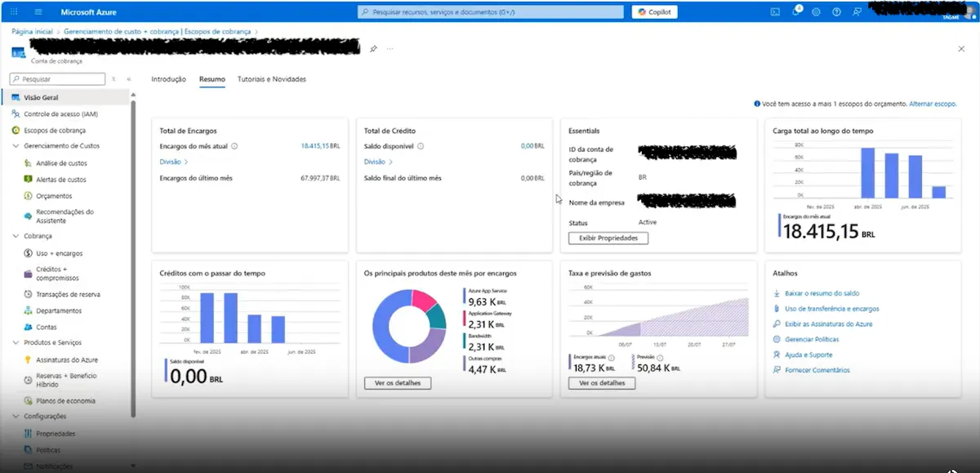980x473 pixels.
Task: Open Recomendações do Assistente icon
Action: (x=29, y=216)
